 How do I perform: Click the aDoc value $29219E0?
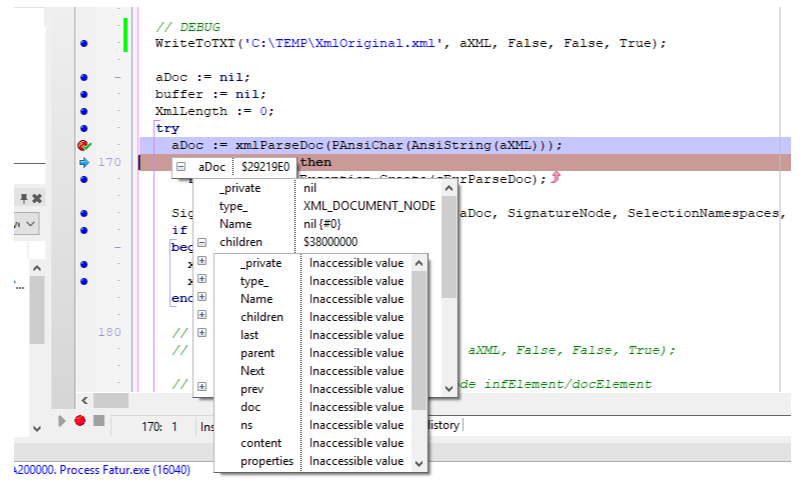[x=265, y=167]
